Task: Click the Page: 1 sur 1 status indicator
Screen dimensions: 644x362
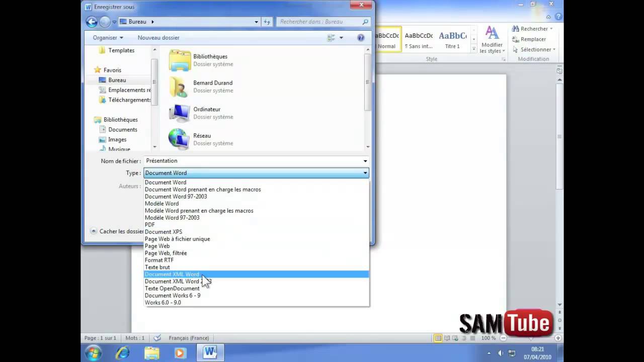Action: click(x=100, y=338)
